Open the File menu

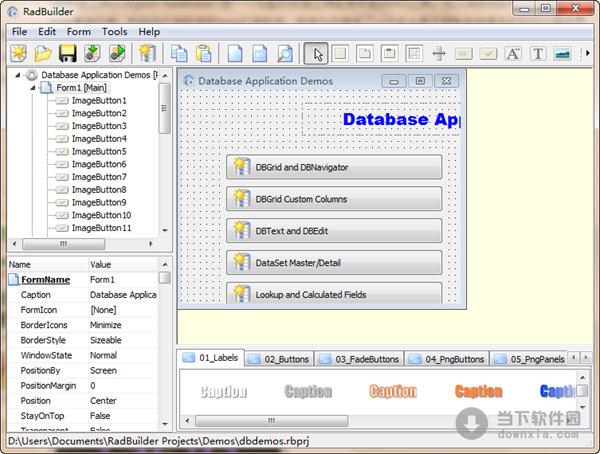pos(19,31)
